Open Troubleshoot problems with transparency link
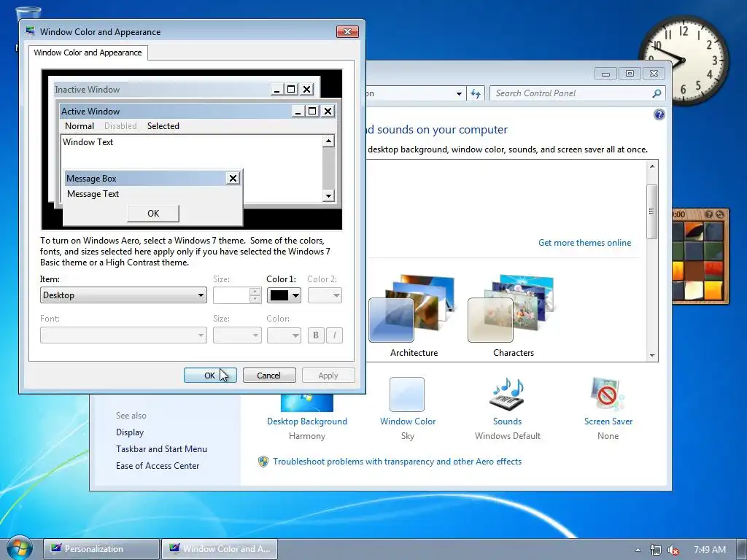The width and height of the screenshot is (747, 560). (x=397, y=462)
